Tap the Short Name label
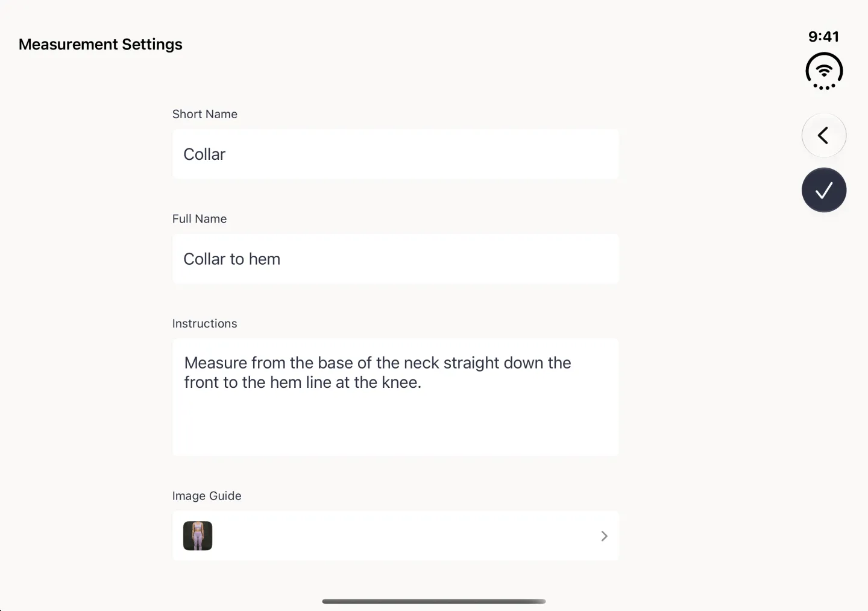Viewport: 868px width, 611px height. tap(205, 114)
